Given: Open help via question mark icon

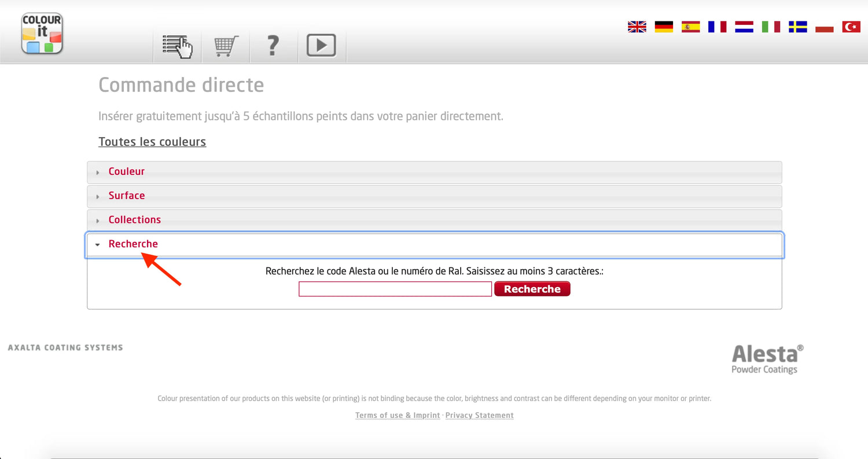Looking at the screenshot, I should 273,46.
